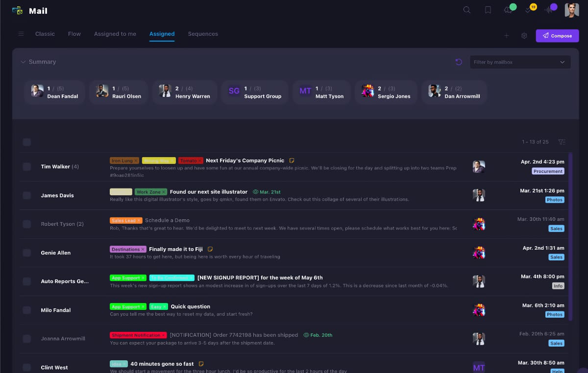Image resolution: width=588 pixels, height=373 pixels.
Task: Click the Mail app logo
Action: (x=18, y=10)
